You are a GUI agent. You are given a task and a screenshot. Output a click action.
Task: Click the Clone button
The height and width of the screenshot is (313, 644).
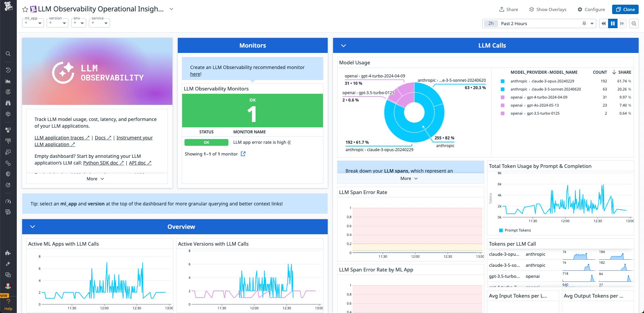625,9
